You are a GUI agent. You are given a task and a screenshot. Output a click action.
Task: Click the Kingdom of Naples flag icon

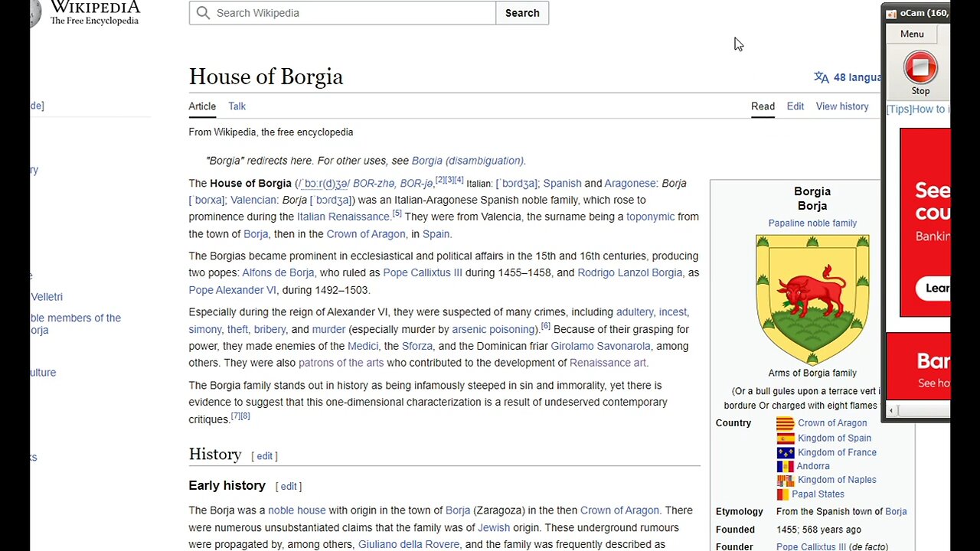tap(786, 480)
